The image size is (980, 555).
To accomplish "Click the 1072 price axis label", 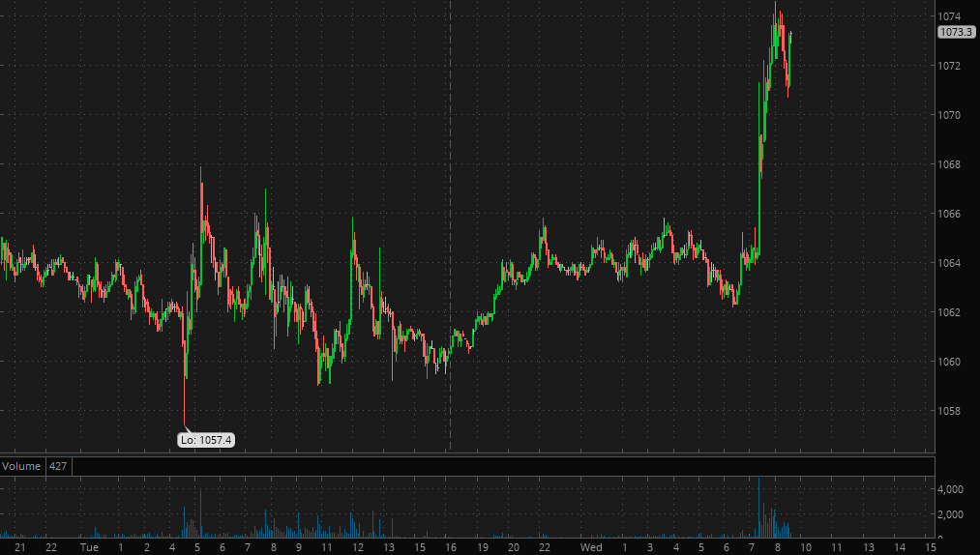I will click(949, 66).
